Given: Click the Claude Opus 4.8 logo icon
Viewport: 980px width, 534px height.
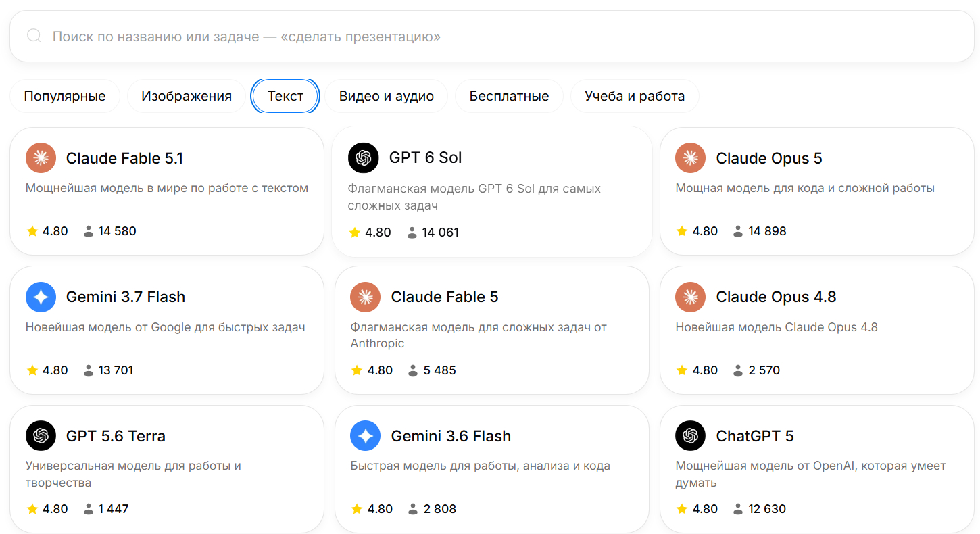Looking at the screenshot, I should tap(690, 297).
